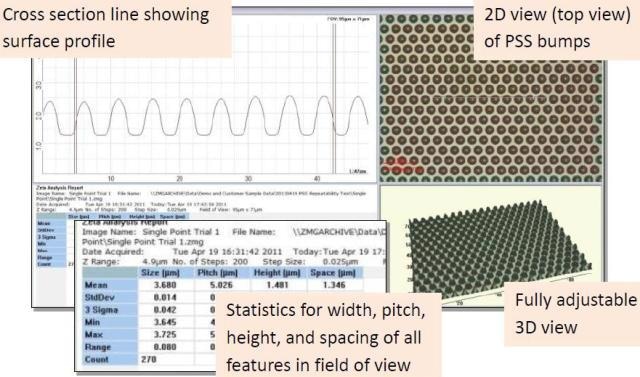Click the image name 'Single Point Trial 1'
Image resolution: width=640 pixels, height=377 pixels.
tap(181, 232)
